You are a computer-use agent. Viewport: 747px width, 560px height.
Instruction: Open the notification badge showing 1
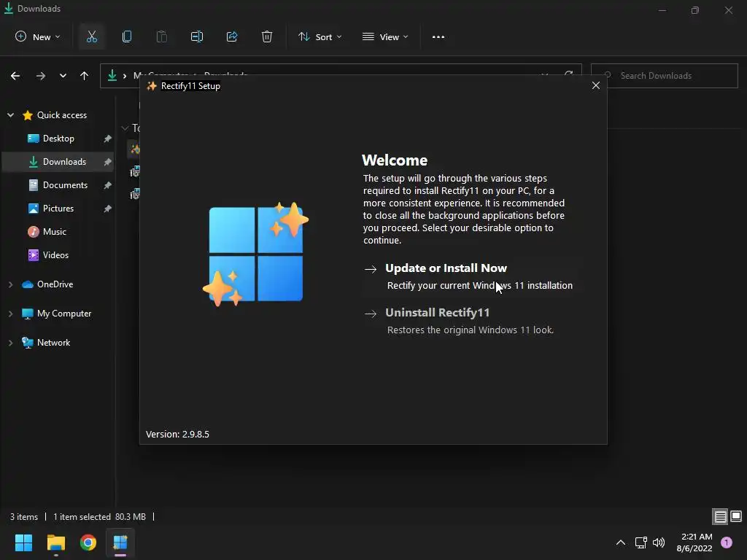point(727,542)
